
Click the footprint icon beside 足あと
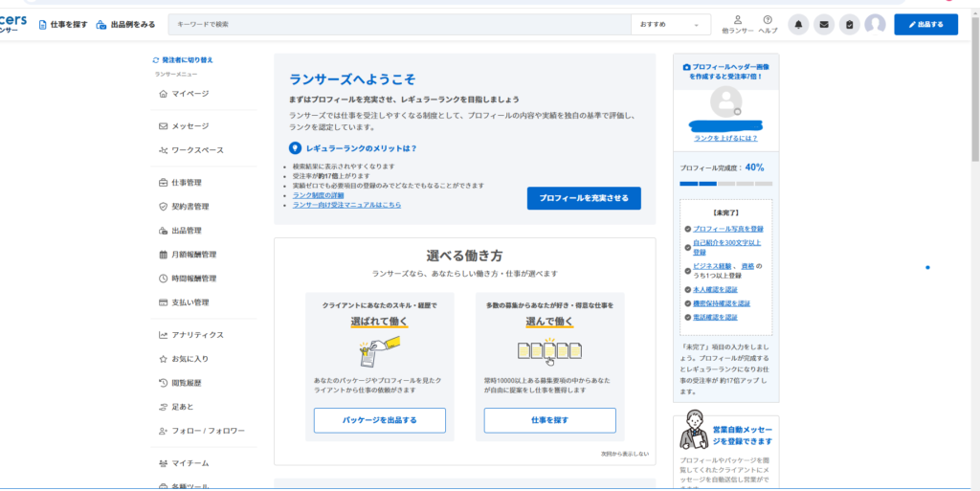[x=163, y=407]
